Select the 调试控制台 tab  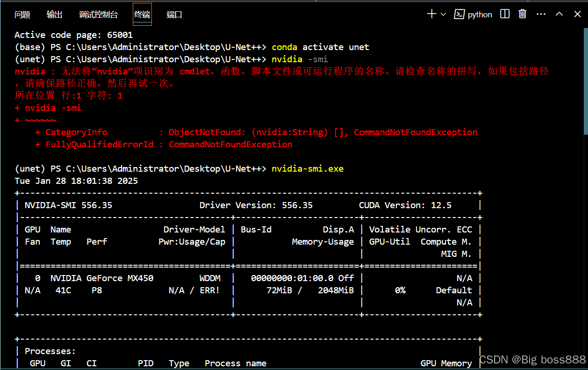pyautogui.click(x=98, y=14)
